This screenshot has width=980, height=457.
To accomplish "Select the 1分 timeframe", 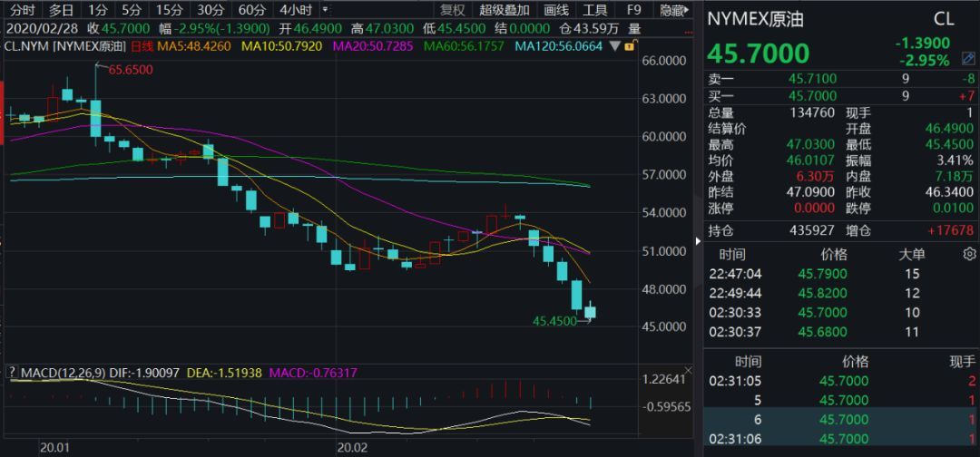I will 97,10.
